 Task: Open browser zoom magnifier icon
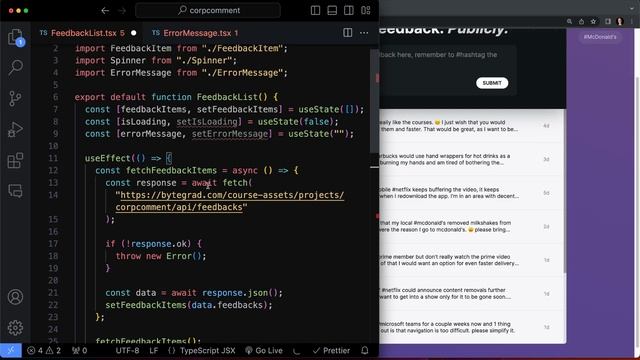[x=569, y=22]
